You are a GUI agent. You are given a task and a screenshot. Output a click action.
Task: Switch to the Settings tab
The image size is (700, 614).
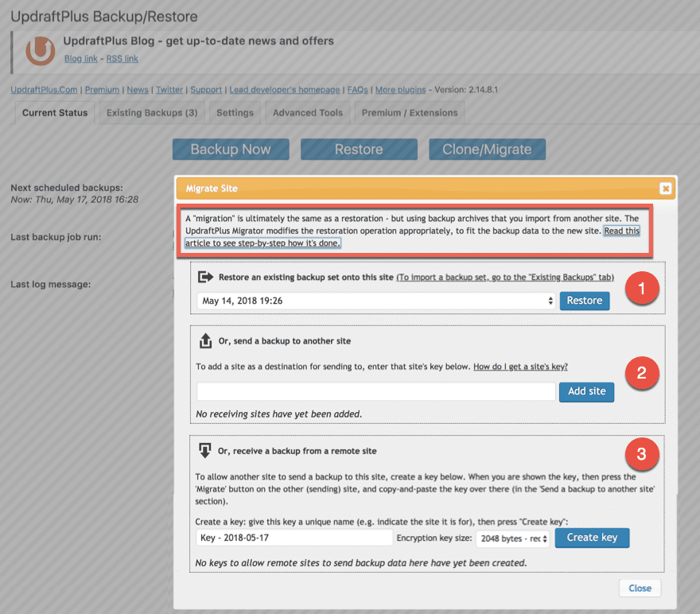pyautogui.click(x=235, y=112)
